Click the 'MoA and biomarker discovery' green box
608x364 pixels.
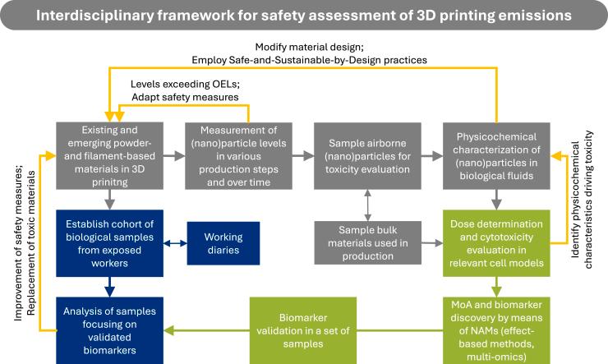(x=496, y=330)
